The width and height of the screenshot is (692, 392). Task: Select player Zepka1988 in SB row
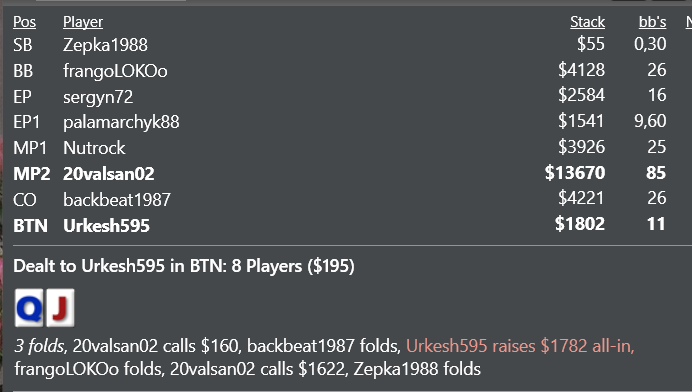tap(105, 45)
